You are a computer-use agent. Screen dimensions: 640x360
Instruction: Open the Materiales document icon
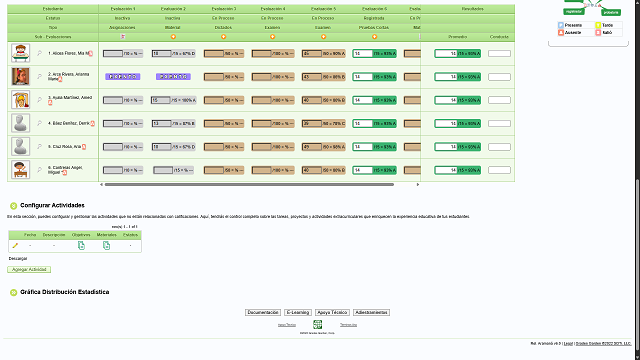pos(107,245)
